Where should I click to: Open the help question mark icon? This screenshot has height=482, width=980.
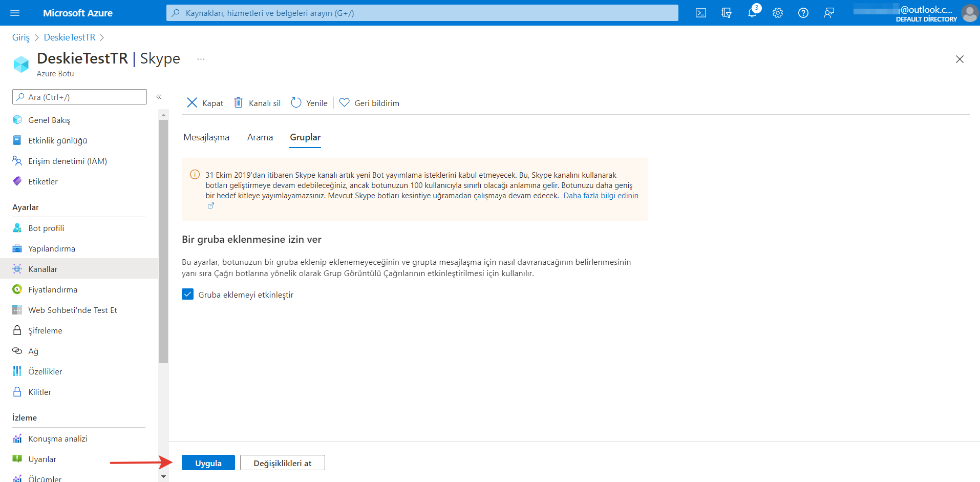tap(803, 13)
